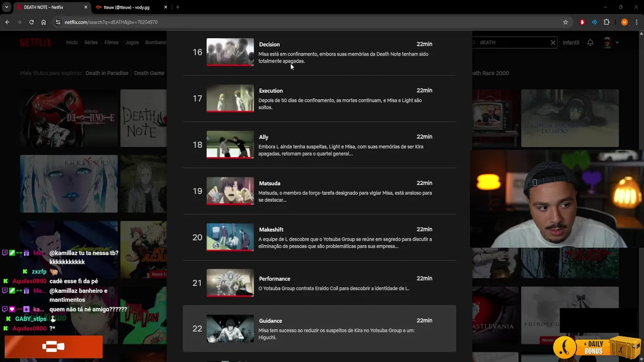Viewport: 644px width, 362px height.
Task: Explore the Death in Paradise suggestion
Action: [x=107, y=73]
